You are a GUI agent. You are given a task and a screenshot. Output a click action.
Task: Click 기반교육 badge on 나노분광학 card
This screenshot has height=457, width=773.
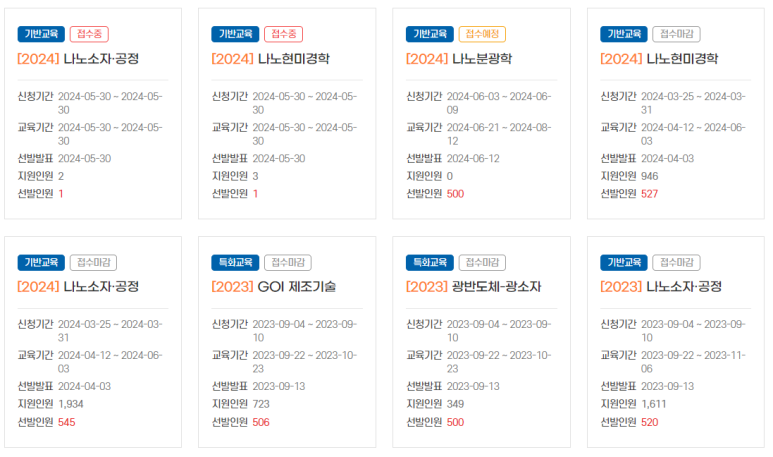(x=429, y=34)
